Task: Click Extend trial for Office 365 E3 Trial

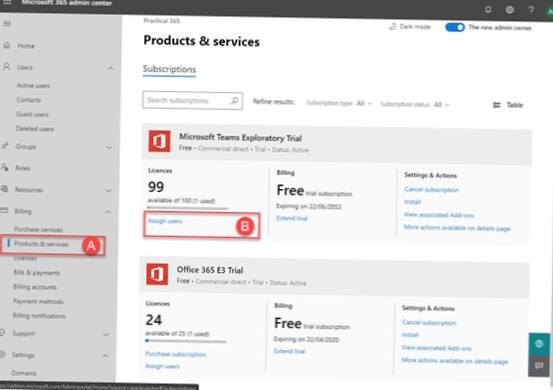Action: 290,351
